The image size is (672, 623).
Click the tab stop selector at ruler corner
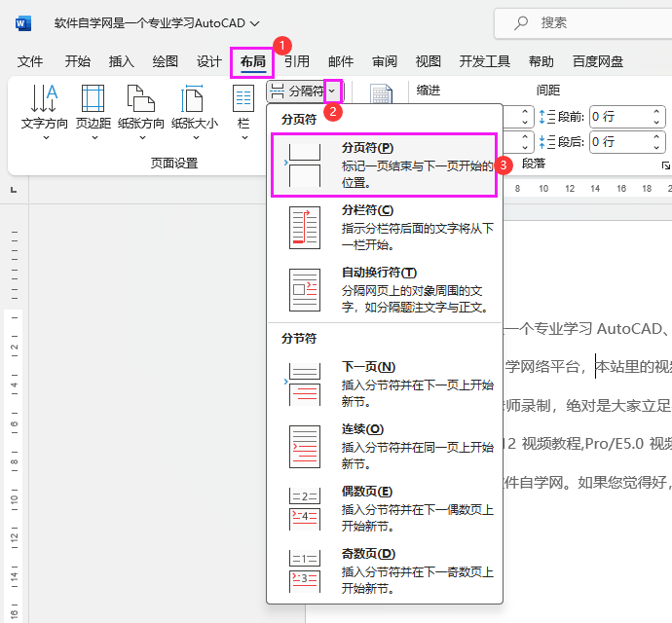[14, 190]
